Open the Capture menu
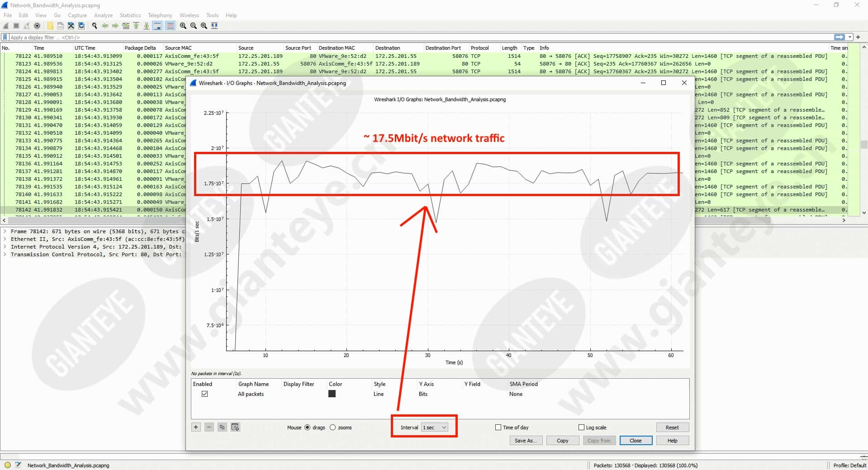The height and width of the screenshot is (470, 868). click(x=77, y=15)
